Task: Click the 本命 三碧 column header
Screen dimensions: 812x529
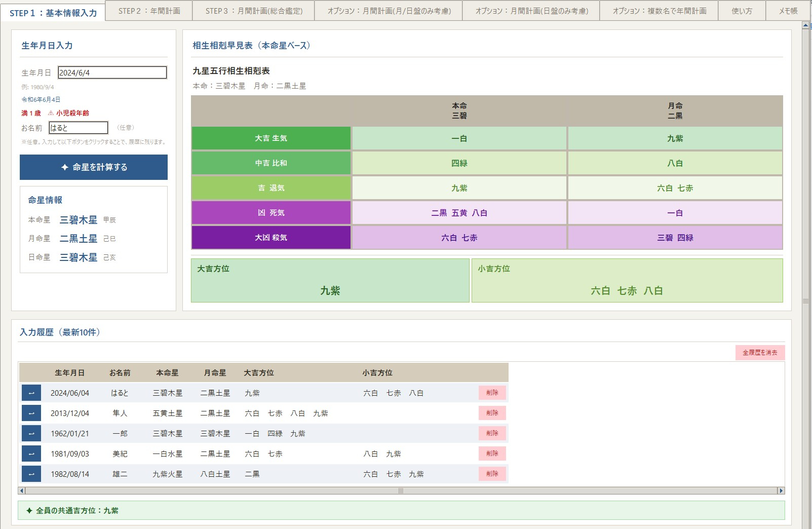Action: [459, 110]
